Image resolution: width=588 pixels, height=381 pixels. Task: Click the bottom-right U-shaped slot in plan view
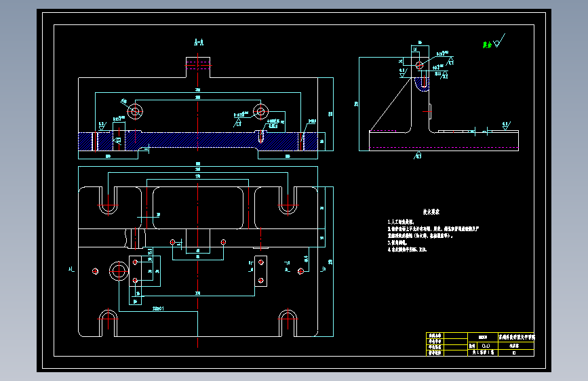(x=288, y=323)
